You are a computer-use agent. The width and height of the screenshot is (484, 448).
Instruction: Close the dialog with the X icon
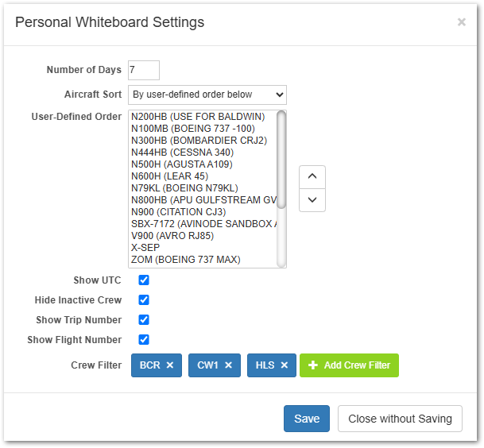(x=461, y=22)
